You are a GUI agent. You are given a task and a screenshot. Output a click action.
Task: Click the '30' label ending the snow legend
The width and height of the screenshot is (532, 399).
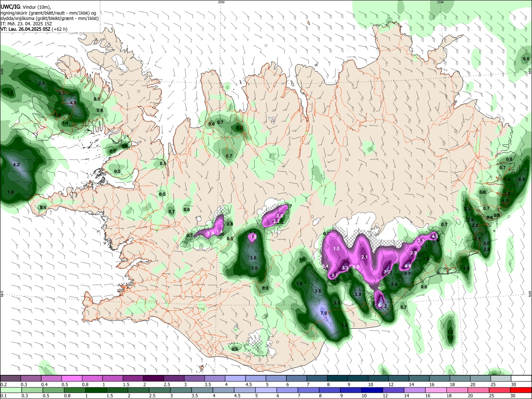[x=514, y=384]
